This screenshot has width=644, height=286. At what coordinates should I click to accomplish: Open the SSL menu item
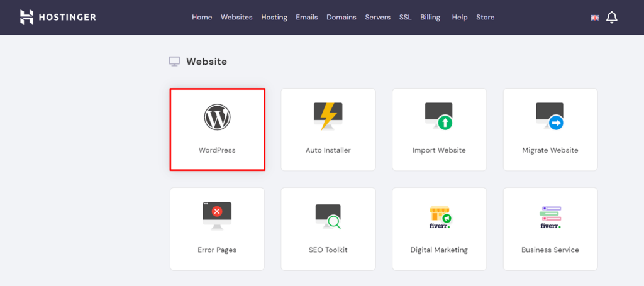pyautogui.click(x=406, y=17)
